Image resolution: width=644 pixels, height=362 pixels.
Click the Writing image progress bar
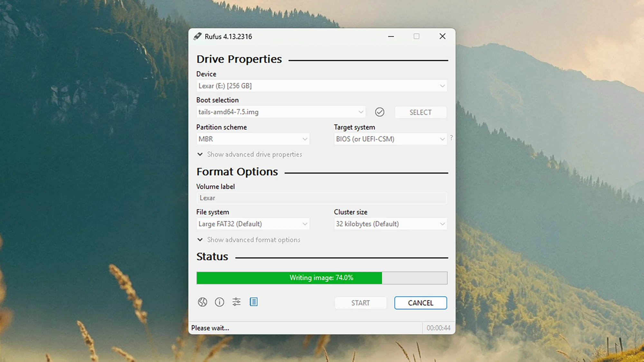click(321, 278)
